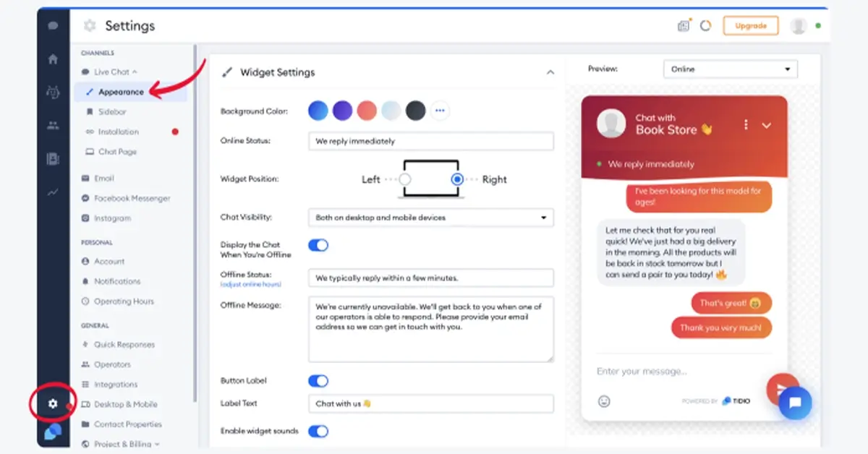Click the three-dot menu in chat preview header

click(x=746, y=125)
